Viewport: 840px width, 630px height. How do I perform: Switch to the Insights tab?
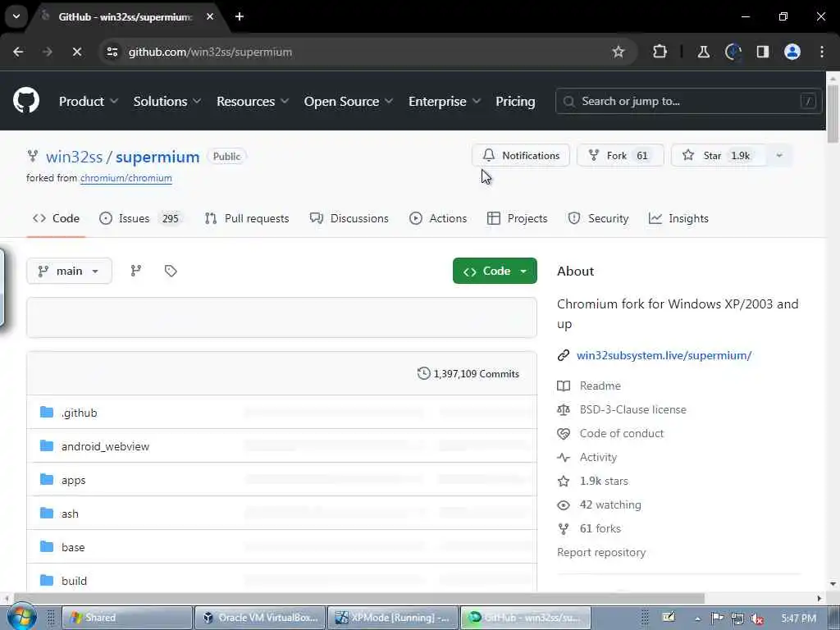click(x=678, y=218)
